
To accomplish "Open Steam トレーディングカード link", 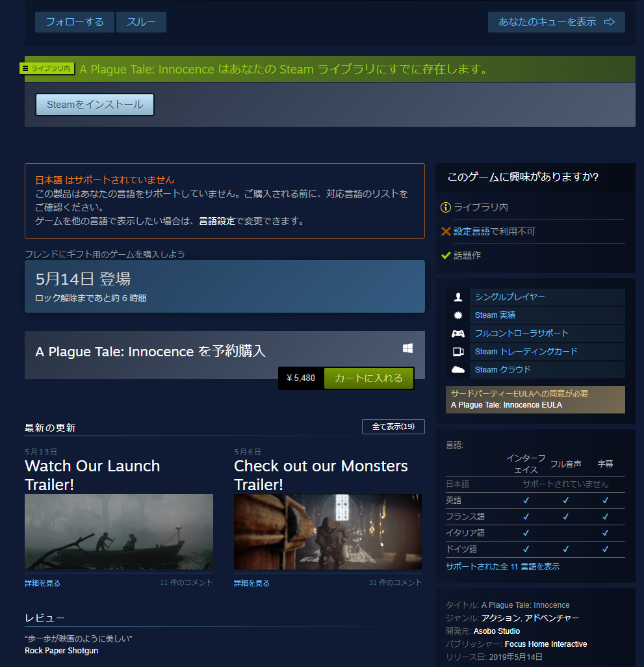I will click(526, 352).
